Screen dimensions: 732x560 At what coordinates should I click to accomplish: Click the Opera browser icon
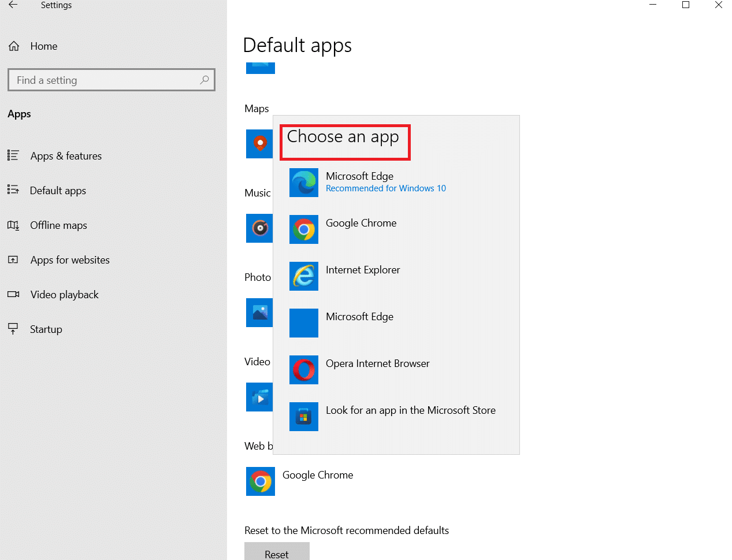[304, 370]
